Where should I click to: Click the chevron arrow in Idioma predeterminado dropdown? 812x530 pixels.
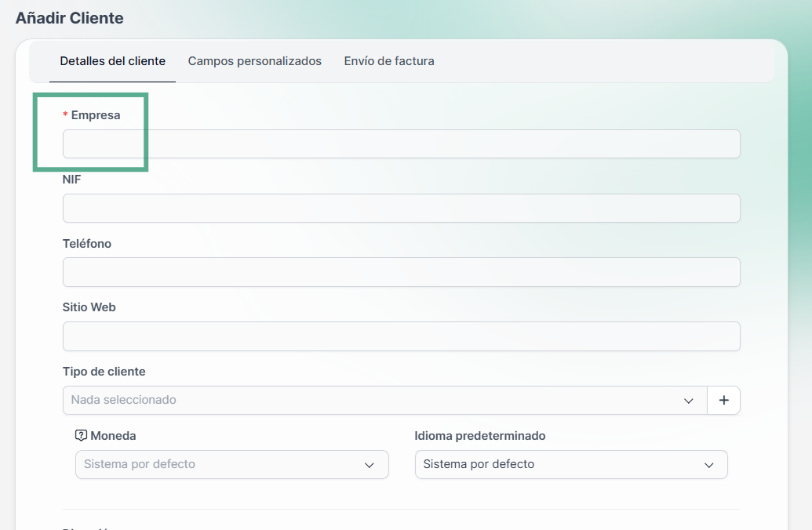(708, 465)
